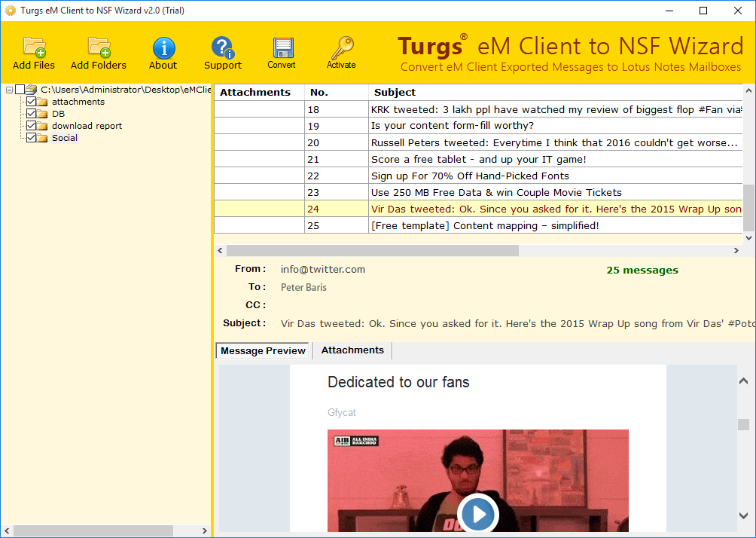Close the Turgs wizard window
Viewport: 756px width, 538px height.
click(x=738, y=11)
